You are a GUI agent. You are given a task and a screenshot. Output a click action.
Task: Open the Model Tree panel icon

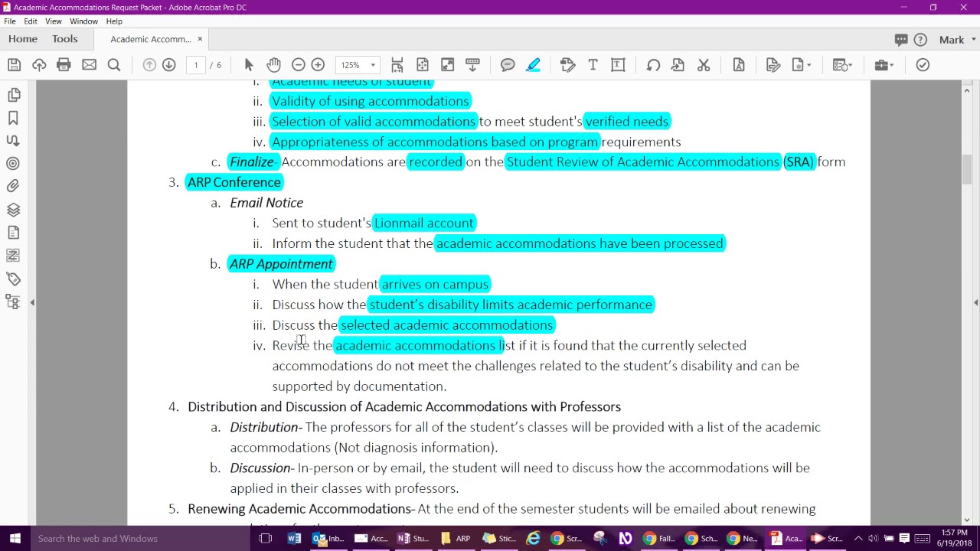point(13,302)
